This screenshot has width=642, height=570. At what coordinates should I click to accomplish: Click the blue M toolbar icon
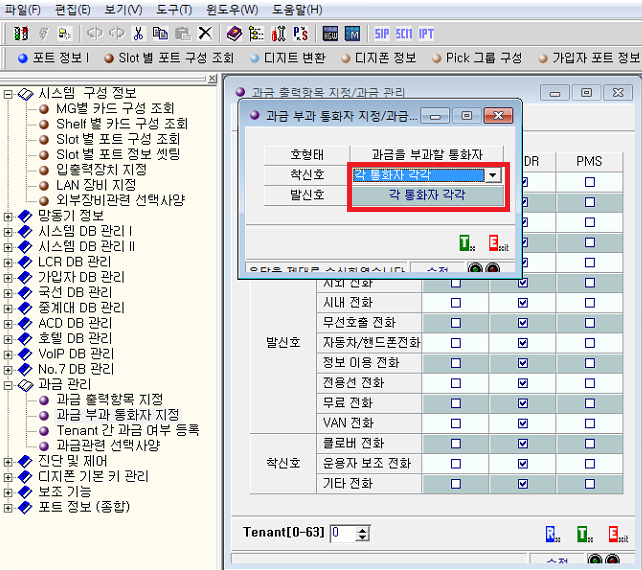pos(353,33)
